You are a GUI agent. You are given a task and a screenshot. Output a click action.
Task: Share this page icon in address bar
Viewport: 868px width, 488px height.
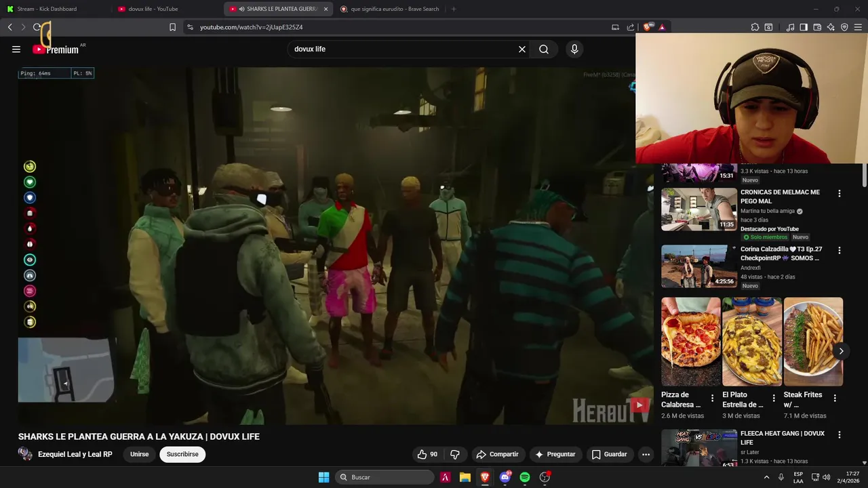(x=630, y=27)
